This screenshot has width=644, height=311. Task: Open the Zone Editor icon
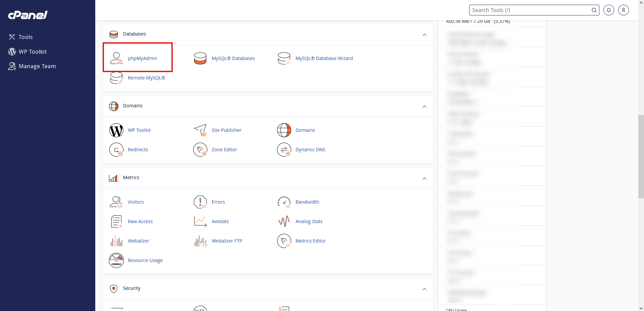[x=200, y=150]
